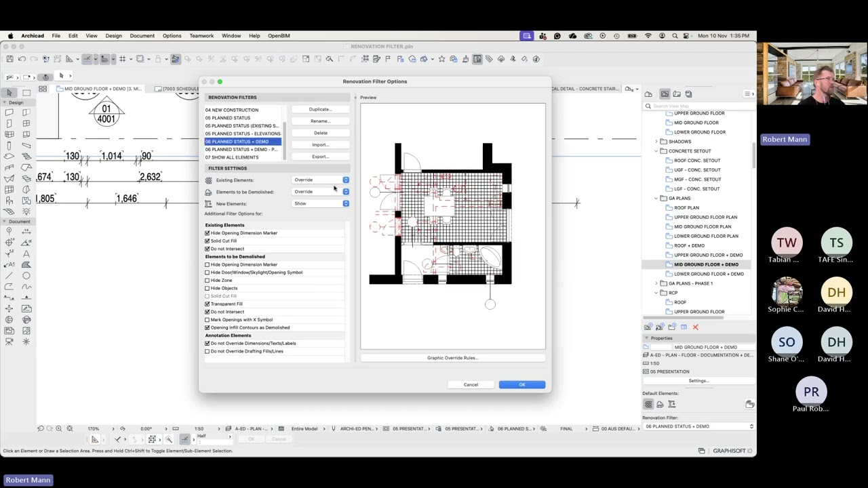This screenshot has height=488, width=868.
Task: Open the Existing Elements Override dropdown
Action: coord(321,180)
